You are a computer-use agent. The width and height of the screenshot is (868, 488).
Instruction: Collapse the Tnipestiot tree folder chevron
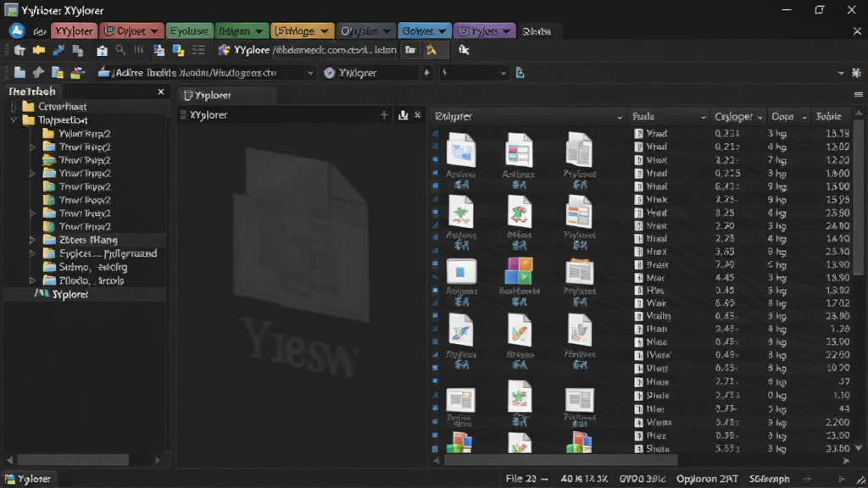point(14,120)
